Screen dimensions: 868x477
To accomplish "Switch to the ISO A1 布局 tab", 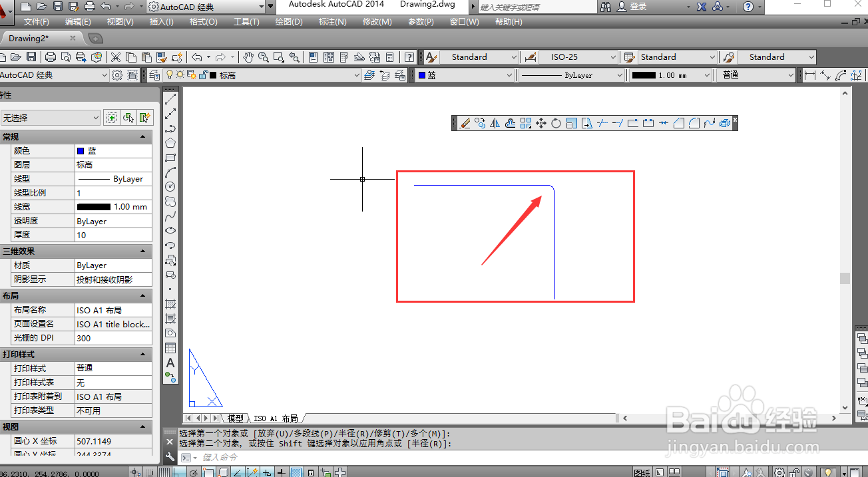I will tap(276, 418).
